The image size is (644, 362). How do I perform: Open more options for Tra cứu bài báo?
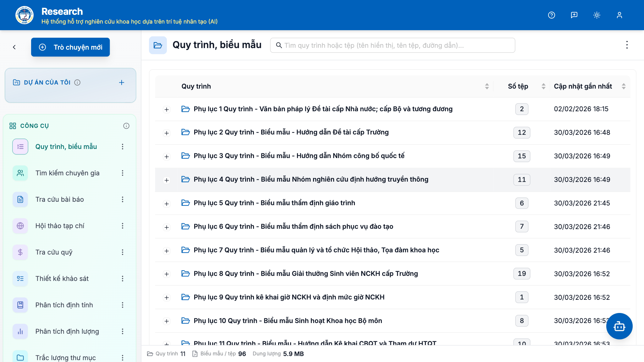coord(123,199)
